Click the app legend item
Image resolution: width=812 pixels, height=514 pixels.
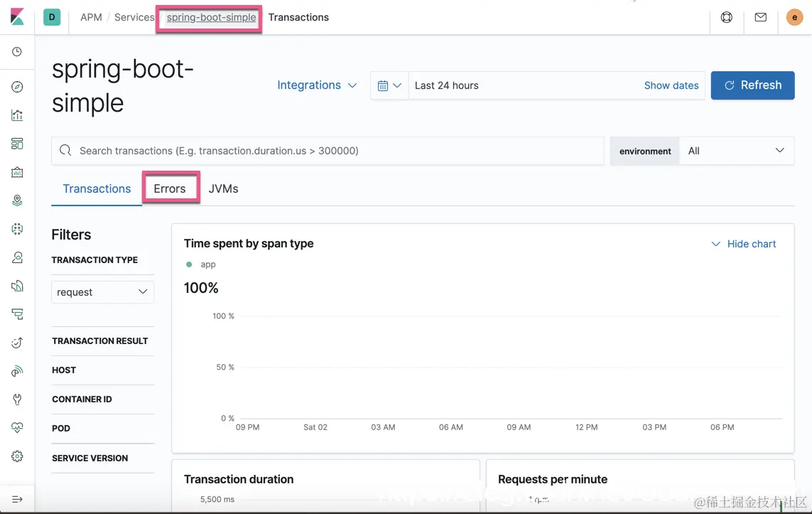[201, 264]
